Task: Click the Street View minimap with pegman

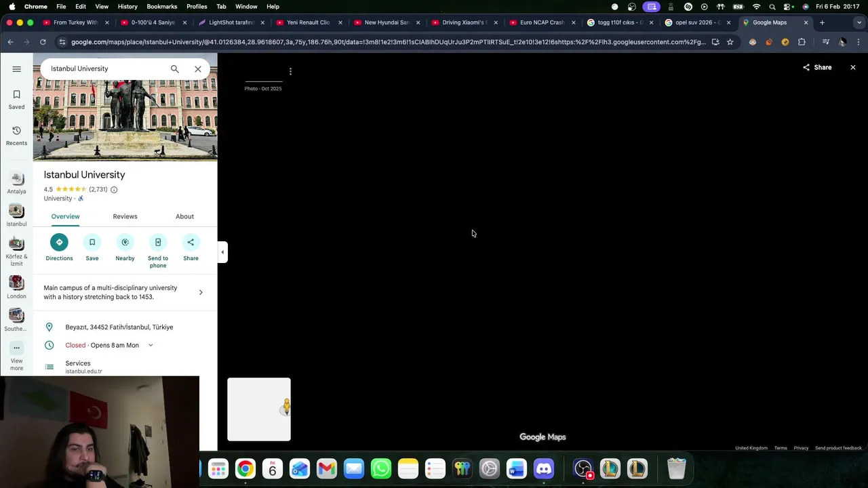Action: [259, 409]
